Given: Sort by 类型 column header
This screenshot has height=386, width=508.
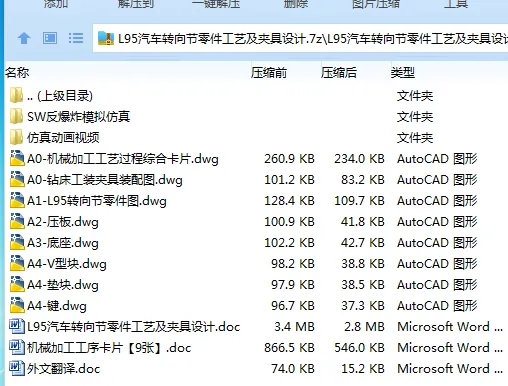Looking at the screenshot, I should [x=403, y=72].
